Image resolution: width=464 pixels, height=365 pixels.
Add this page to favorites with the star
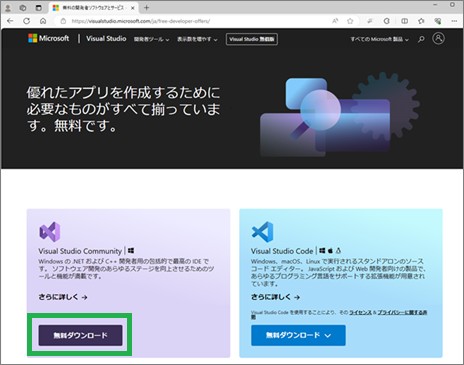point(350,21)
